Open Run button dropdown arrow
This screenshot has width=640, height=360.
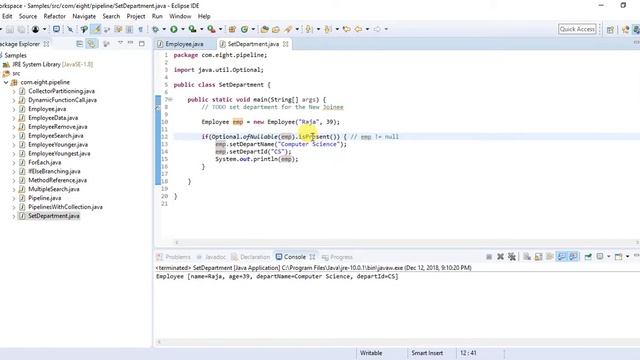[x=182, y=29]
